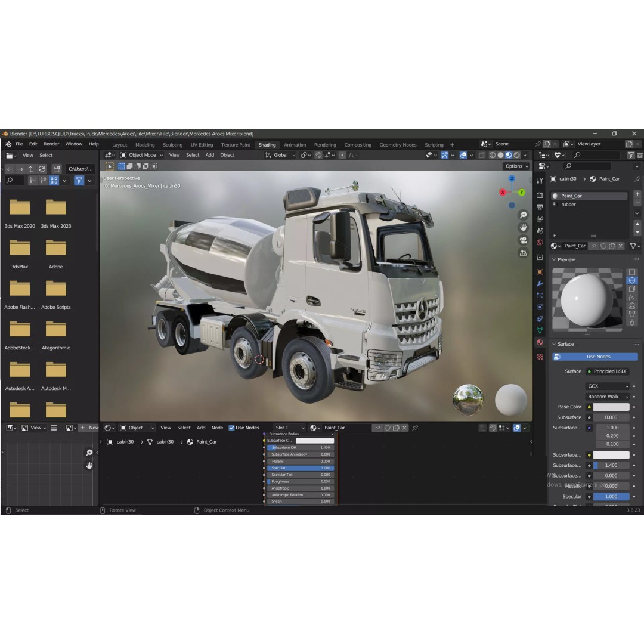Open viewport Options dropdown
The image size is (644, 644).
tap(516, 166)
